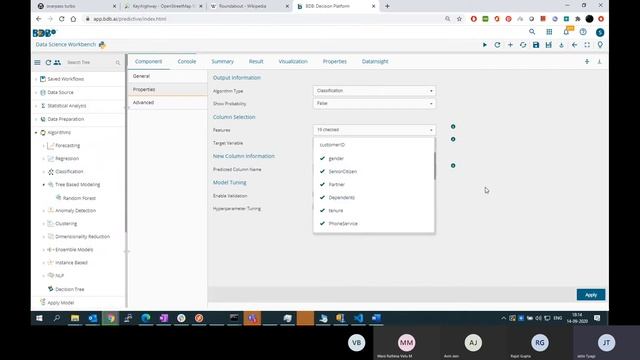
Task: Click the info icon next to Features
Action: click(453, 127)
